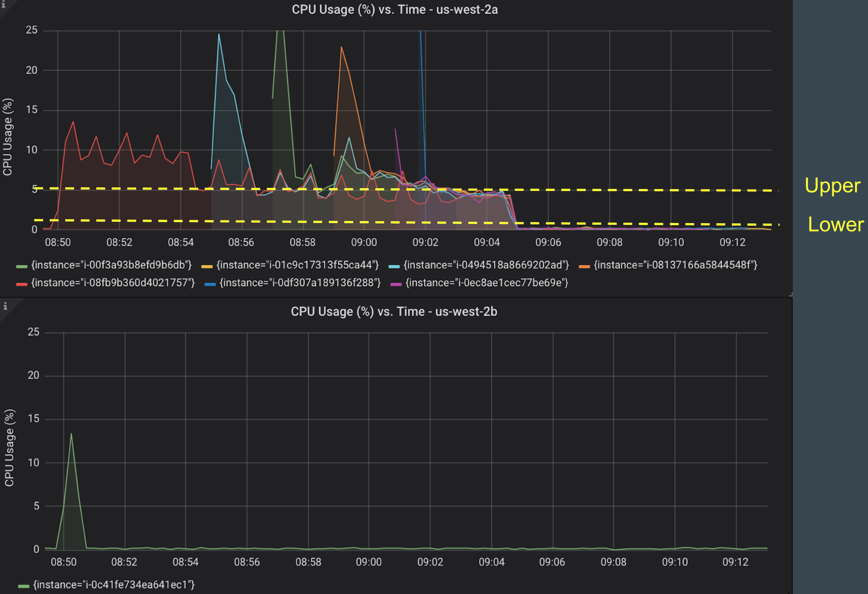Screen dimensions: 868x594
Task: Click the 20 y-axis label in us-west-2a chart
Action: [32, 70]
